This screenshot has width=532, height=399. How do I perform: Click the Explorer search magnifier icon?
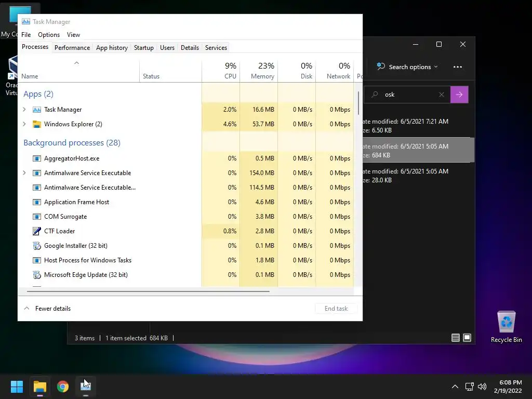coord(375,95)
